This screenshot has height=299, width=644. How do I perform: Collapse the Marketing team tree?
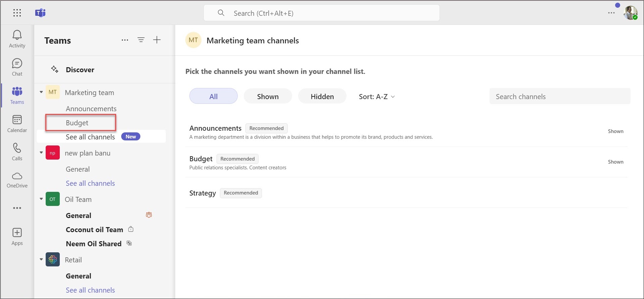point(41,92)
